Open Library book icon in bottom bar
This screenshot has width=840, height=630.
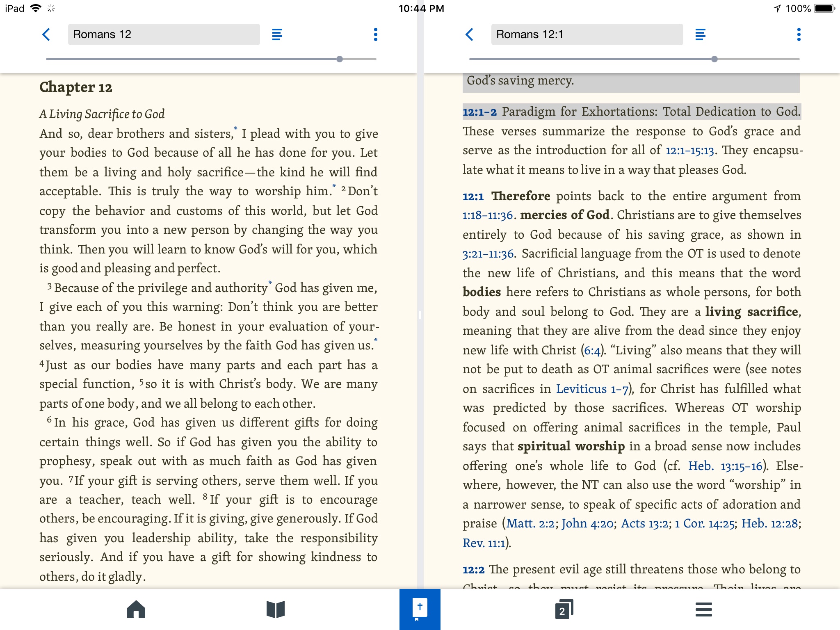tap(276, 609)
